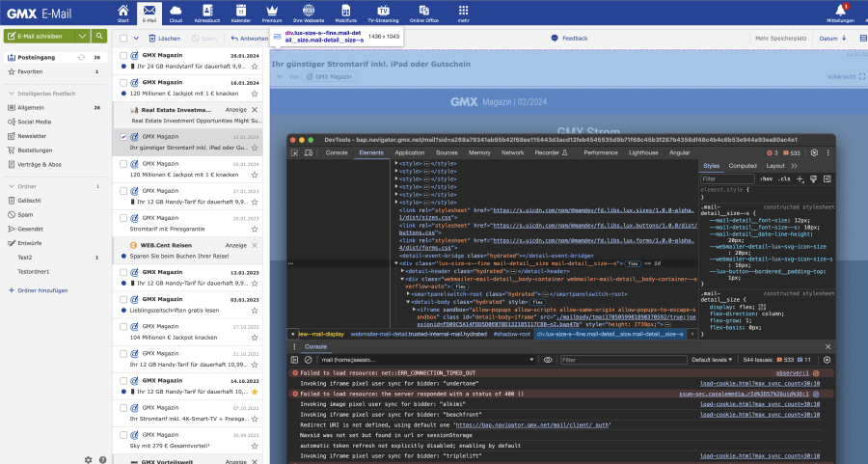Open the Kalender icon in header
Viewport: 868px width, 464px height.
coord(240,13)
